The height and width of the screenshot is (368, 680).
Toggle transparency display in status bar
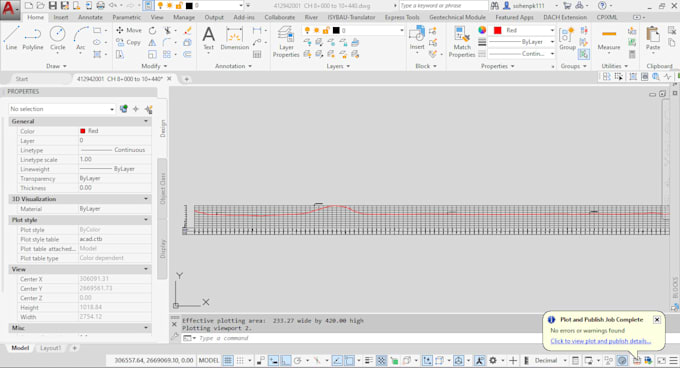tap(381, 360)
